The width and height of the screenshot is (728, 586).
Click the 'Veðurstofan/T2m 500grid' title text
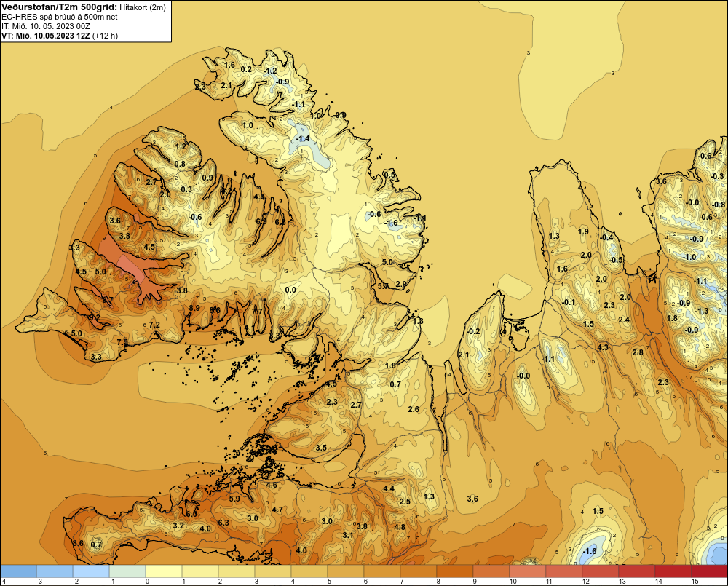coord(59,7)
